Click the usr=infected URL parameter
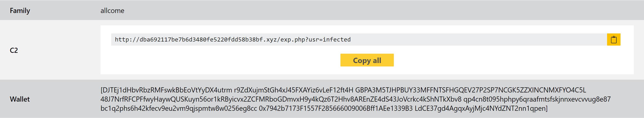This screenshot has height=118, width=644. pyautogui.click(x=330, y=39)
